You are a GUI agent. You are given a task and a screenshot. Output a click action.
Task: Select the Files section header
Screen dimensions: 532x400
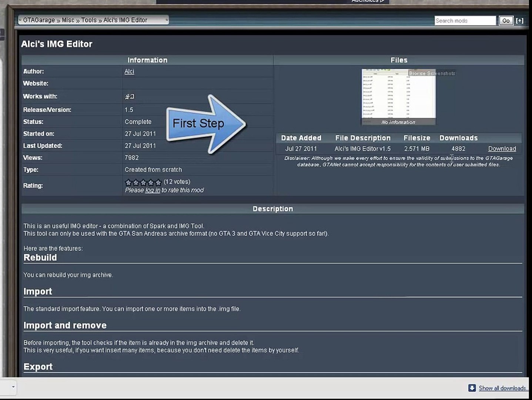coord(399,60)
